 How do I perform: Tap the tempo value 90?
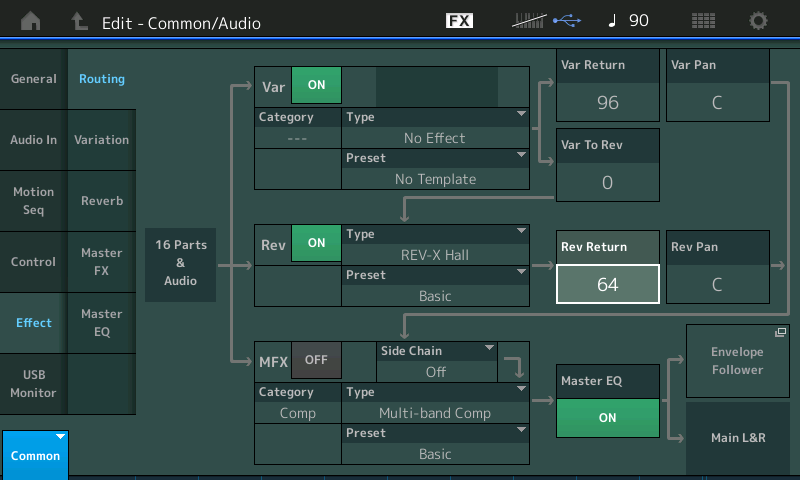[639, 21]
